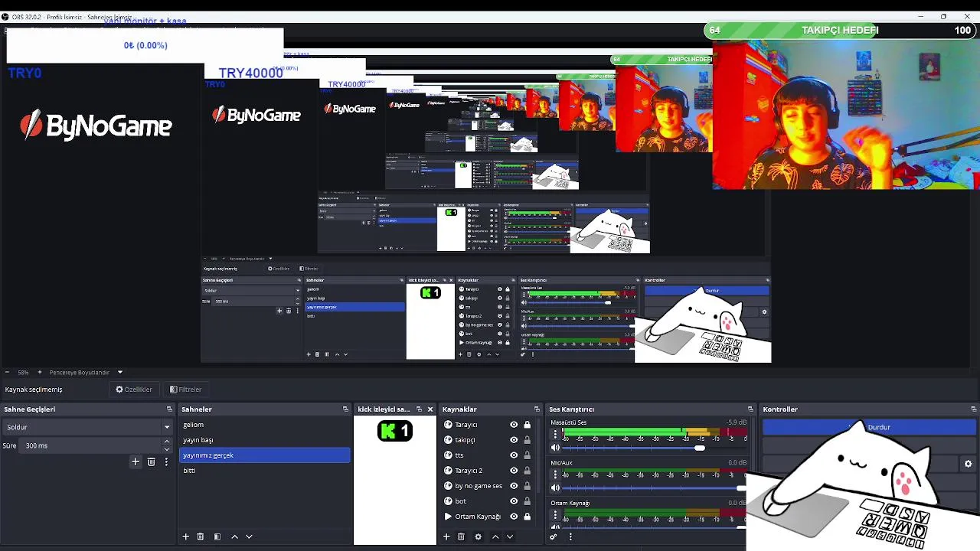
Task: Zoom in the preview with plus
Action: coord(40,373)
